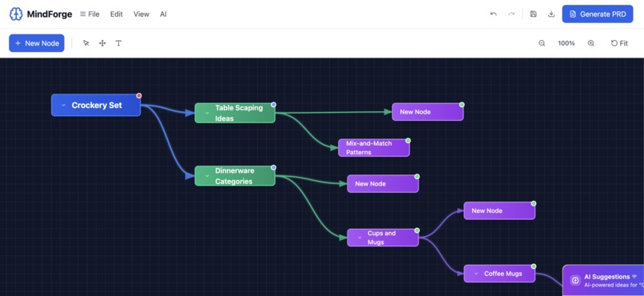
Task: Select the Cups and Mugs label
Action: (382, 238)
